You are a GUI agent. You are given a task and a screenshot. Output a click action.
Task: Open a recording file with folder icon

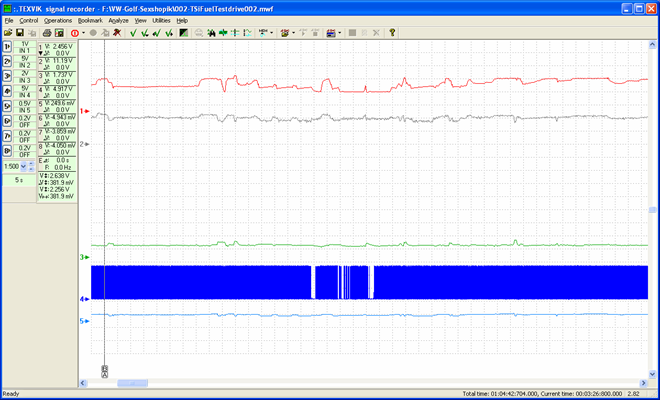[8, 33]
